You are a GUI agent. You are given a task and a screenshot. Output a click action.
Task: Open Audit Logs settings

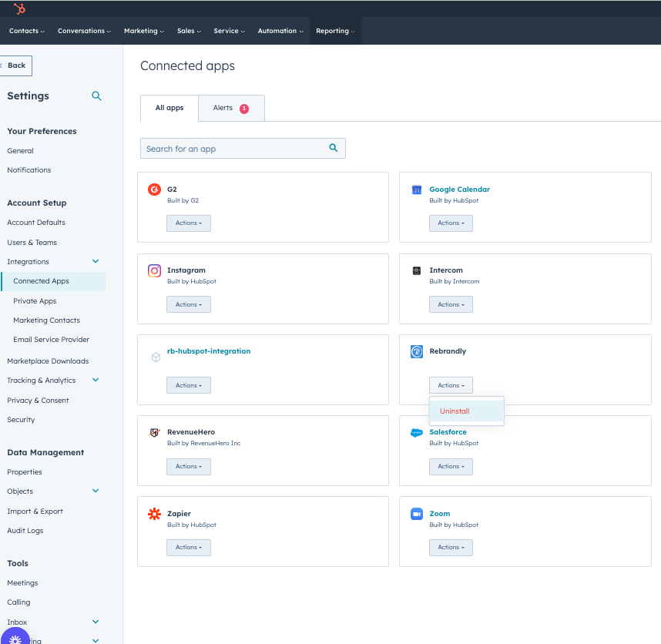click(25, 531)
